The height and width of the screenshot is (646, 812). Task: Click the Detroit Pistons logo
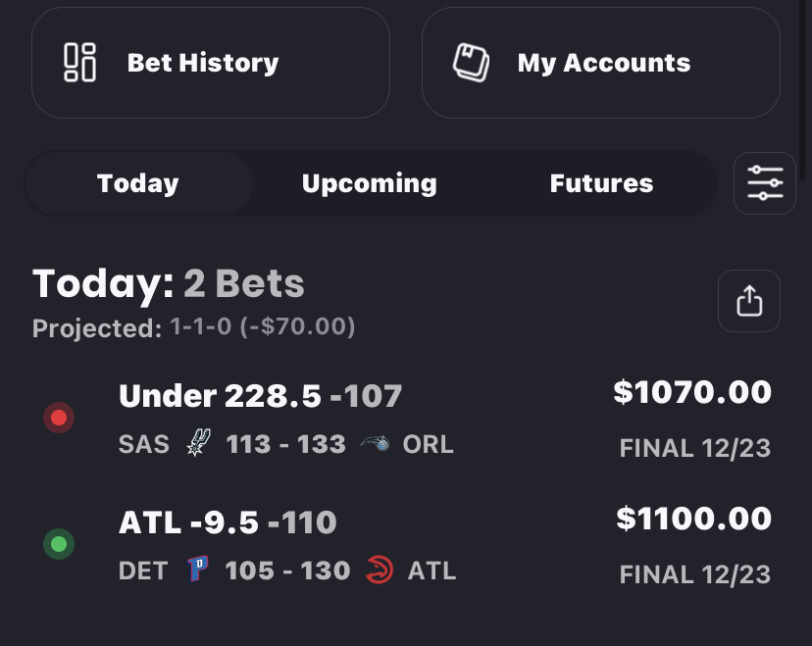(198, 570)
